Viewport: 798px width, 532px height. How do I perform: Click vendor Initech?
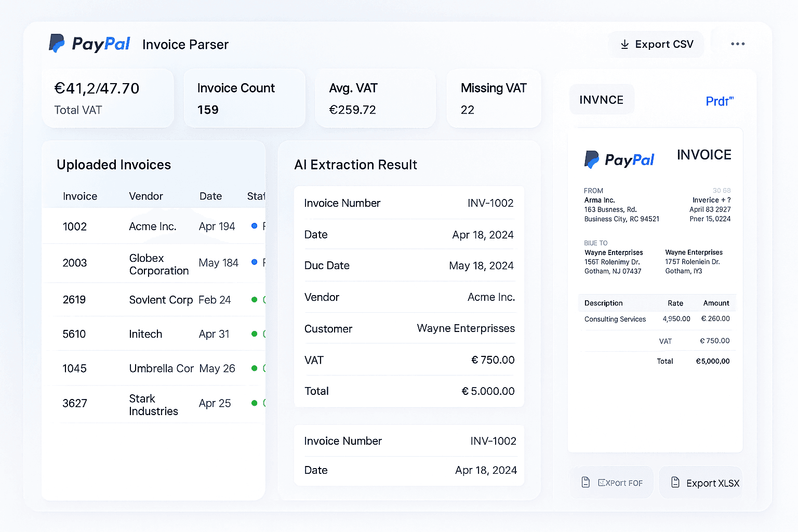[x=145, y=334]
